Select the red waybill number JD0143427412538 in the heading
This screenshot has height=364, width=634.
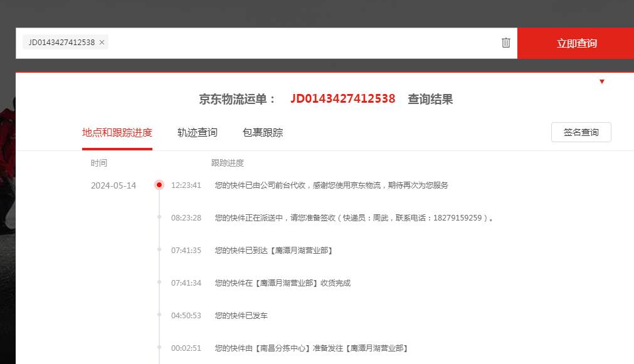pos(343,98)
